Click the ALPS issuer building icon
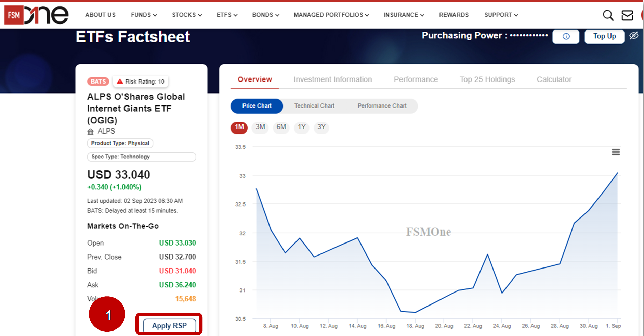 pos(90,131)
